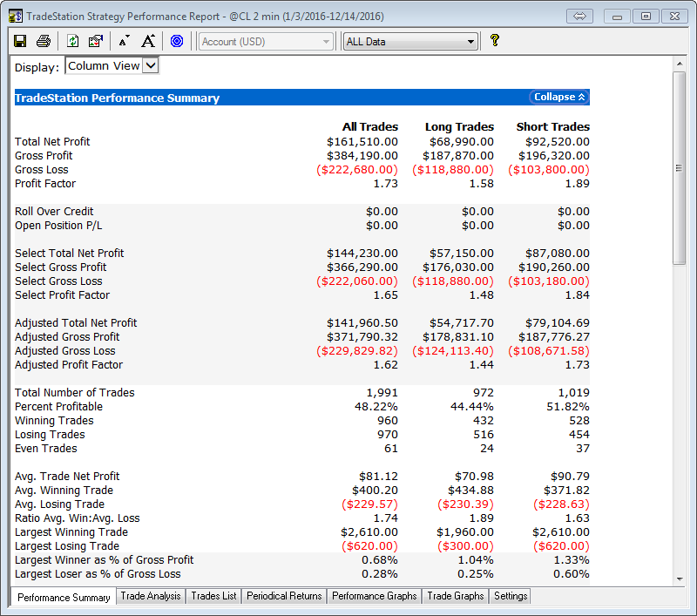Minimize the Performance Report window

[617, 17]
